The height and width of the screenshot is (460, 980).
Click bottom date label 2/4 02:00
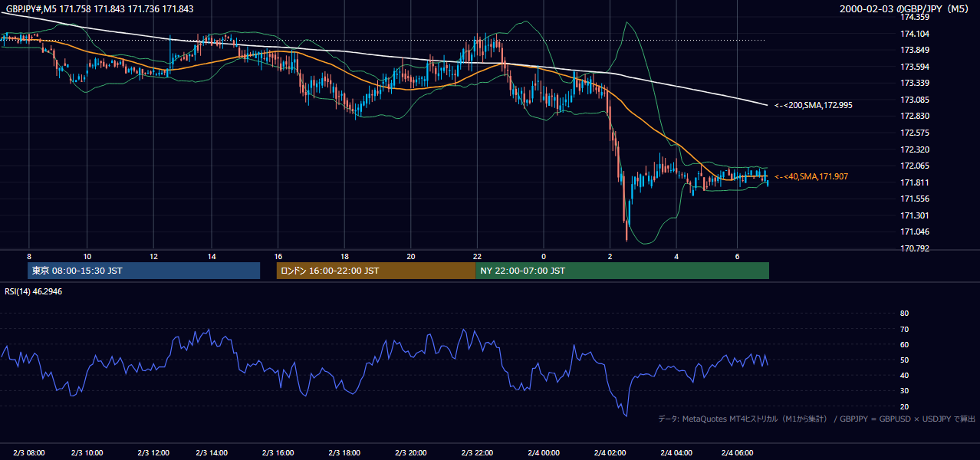tap(610, 452)
